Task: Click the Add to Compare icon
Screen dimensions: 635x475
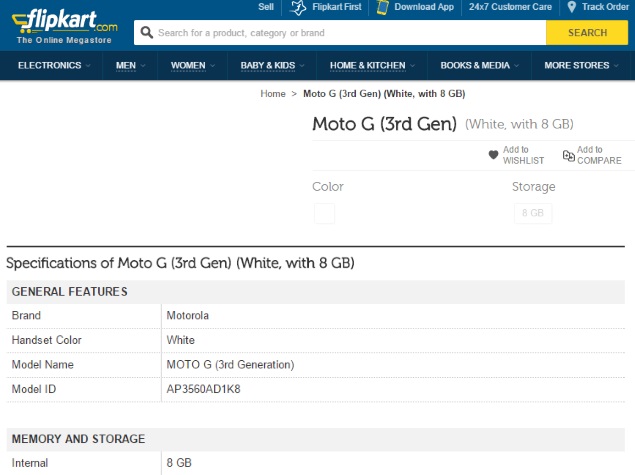Action: point(569,155)
